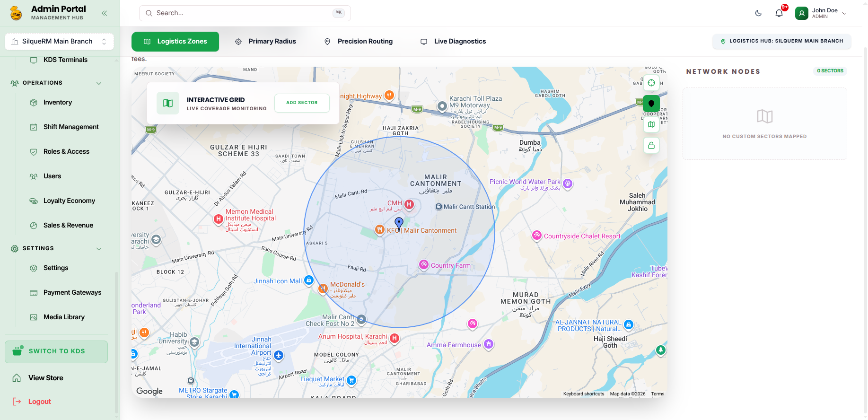Click the map Terms link

point(658,394)
